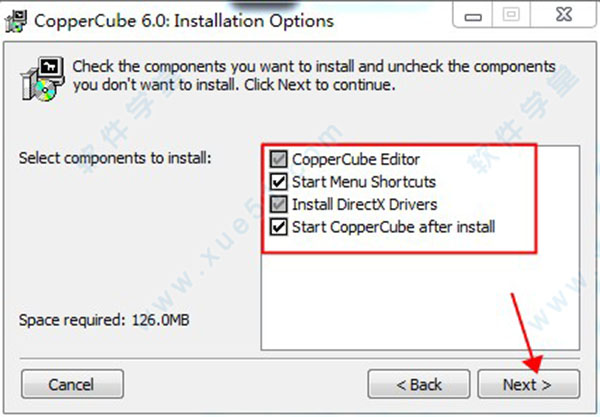Click the disabled maximize window button

point(511,15)
